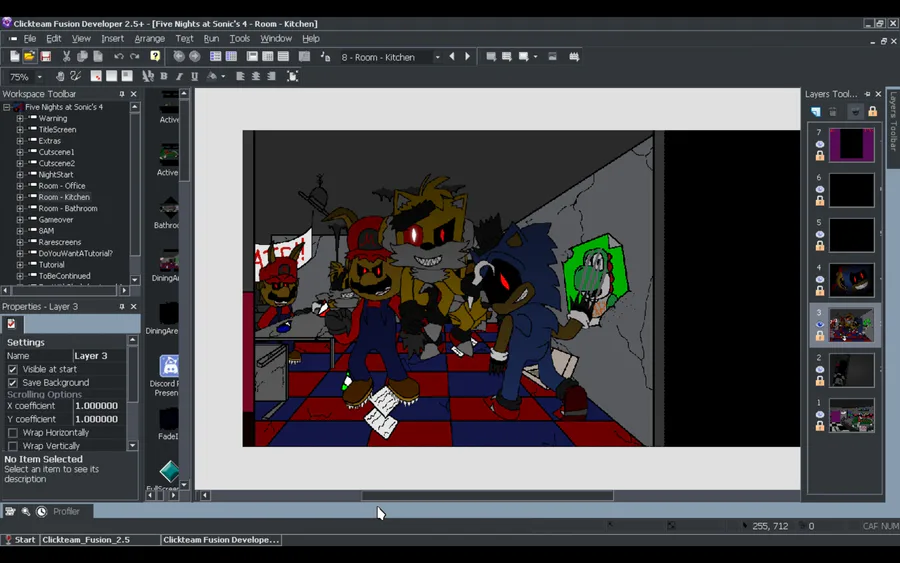This screenshot has width=900, height=563.
Task: Open the File menu
Action: tap(30, 38)
